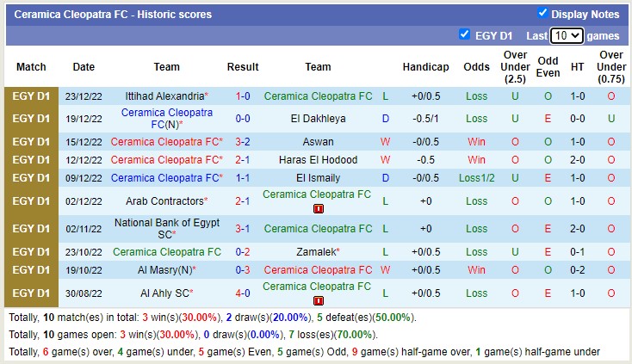Click the red card icon in Al Ahly SC match row
This screenshot has height=364, width=632.
[319, 300]
